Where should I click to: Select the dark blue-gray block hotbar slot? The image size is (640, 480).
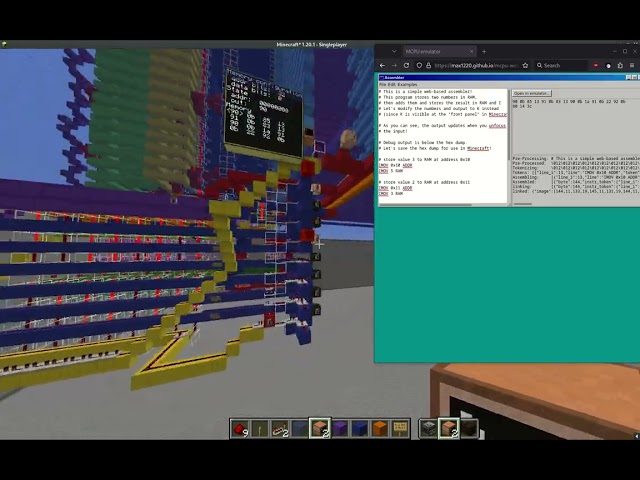pos(300,429)
